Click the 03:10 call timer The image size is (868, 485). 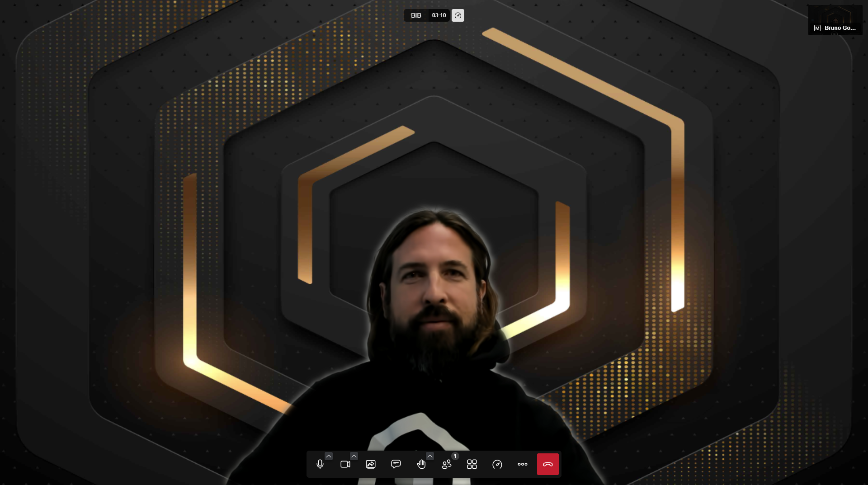click(x=439, y=15)
